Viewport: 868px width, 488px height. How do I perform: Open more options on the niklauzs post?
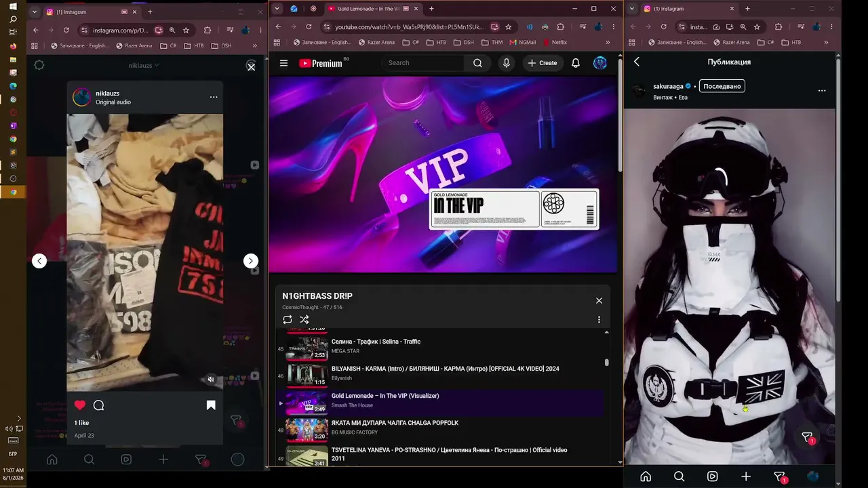pos(214,97)
